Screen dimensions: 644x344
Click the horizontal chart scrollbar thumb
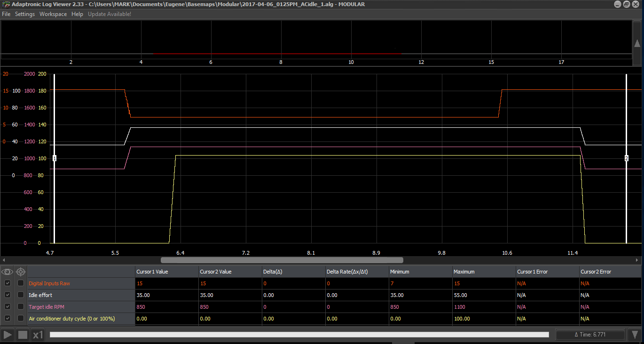[282, 260]
